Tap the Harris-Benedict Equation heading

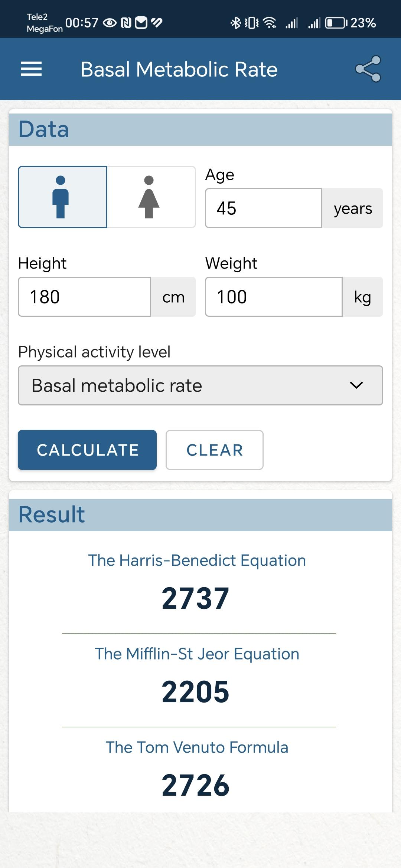click(x=197, y=560)
